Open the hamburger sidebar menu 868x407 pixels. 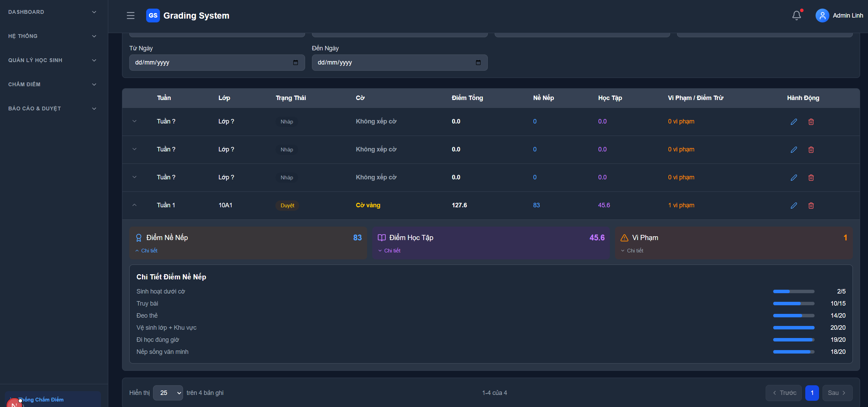(130, 16)
